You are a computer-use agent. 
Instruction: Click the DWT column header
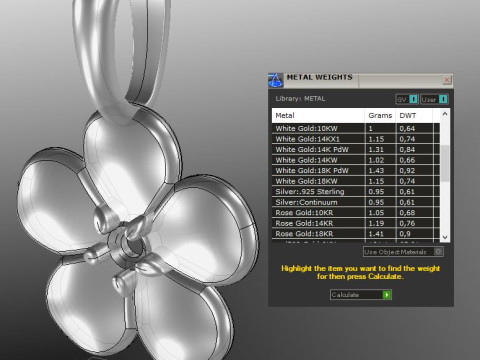click(x=414, y=116)
